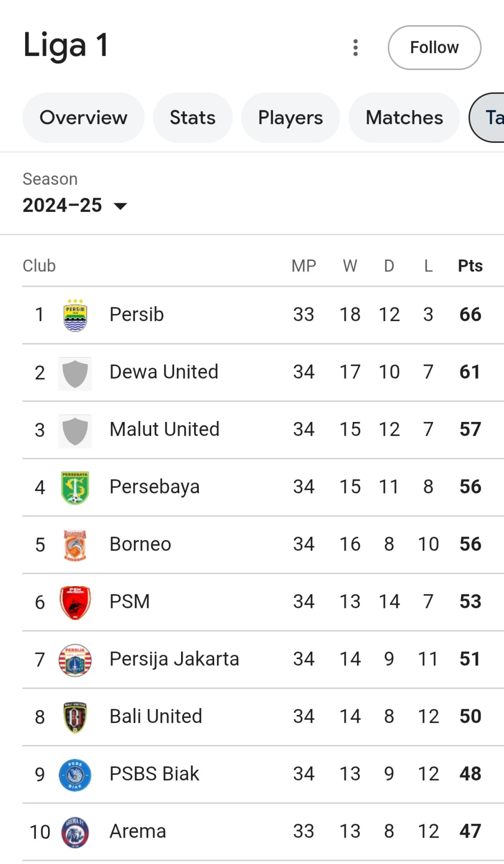Click the PSM club crest
504x864 pixels.
point(75,603)
